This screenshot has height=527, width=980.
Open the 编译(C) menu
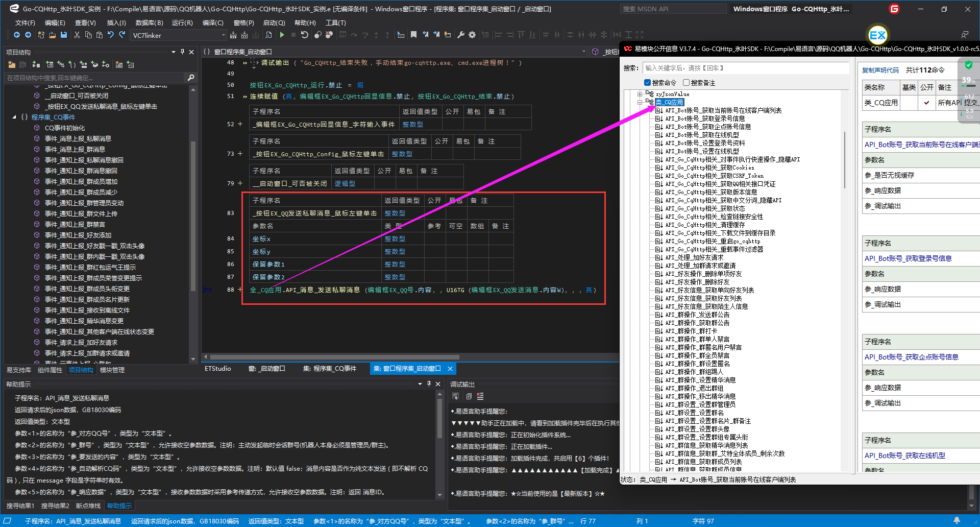[x=213, y=22]
